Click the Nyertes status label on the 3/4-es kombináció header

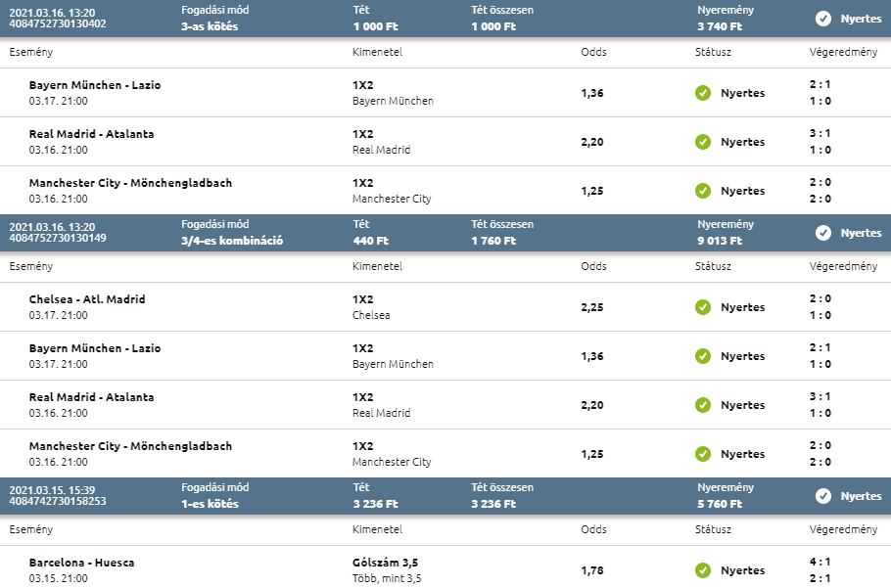click(x=861, y=233)
